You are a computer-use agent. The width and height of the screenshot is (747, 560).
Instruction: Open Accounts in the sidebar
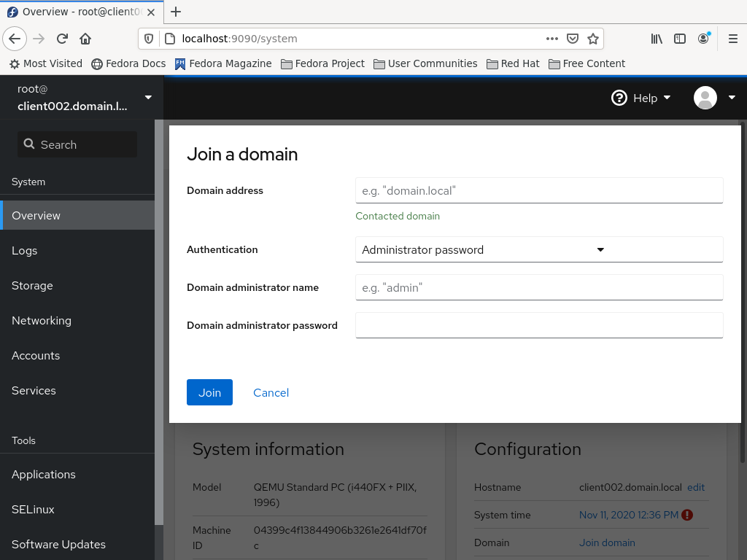(77, 355)
